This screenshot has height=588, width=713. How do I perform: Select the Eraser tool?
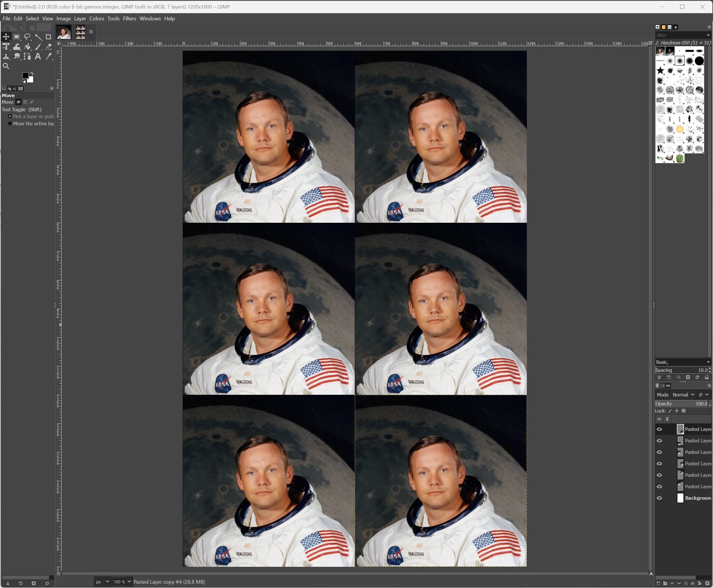pos(48,46)
